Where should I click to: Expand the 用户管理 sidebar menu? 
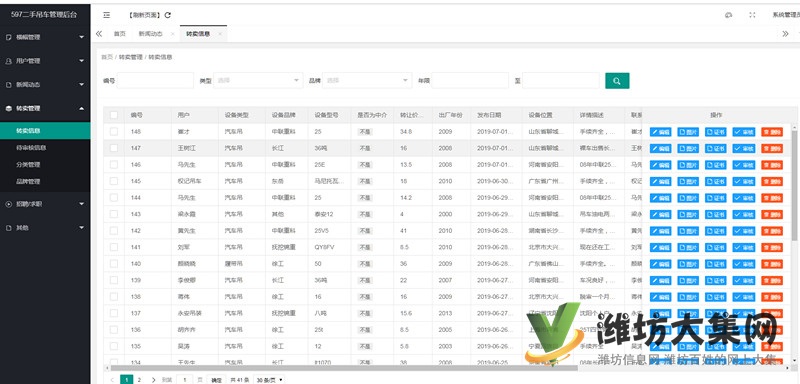(x=45, y=61)
